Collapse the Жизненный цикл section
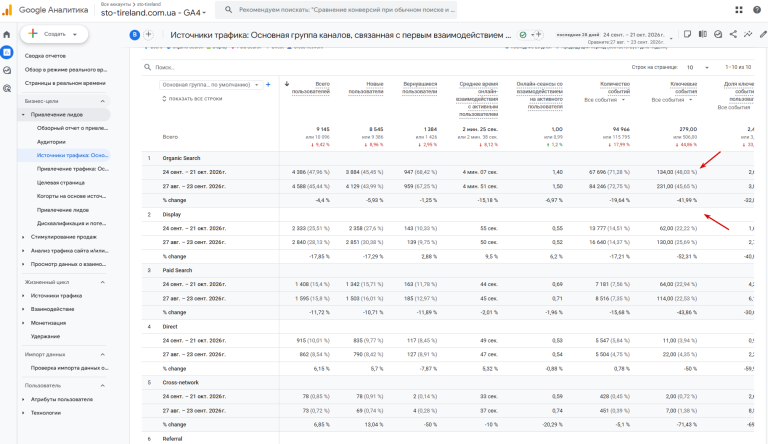The width and height of the screenshot is (768, 444). click(102, 282)
